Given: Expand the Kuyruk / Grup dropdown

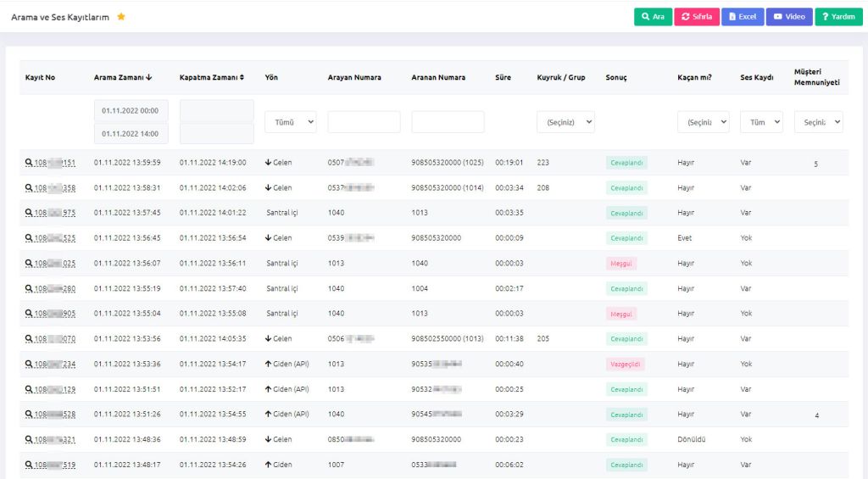Looking at the screenshot, I should click(x=565, y=122).
